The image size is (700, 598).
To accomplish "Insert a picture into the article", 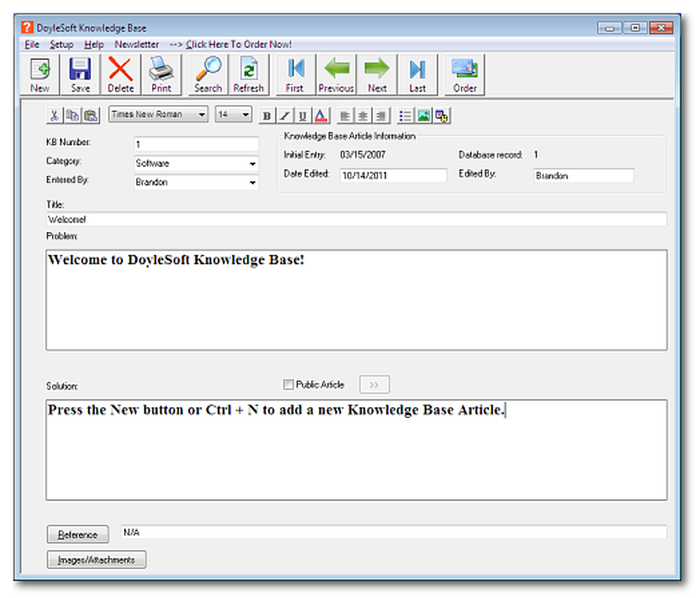I will tap(423, 116).
